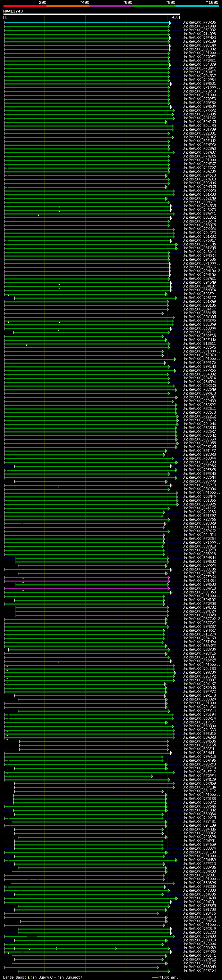Open the UniRef100_Q7X9A9 hit label
This screenshot has height=980, width=222.
pyautogui.click(x=199, y=27)
